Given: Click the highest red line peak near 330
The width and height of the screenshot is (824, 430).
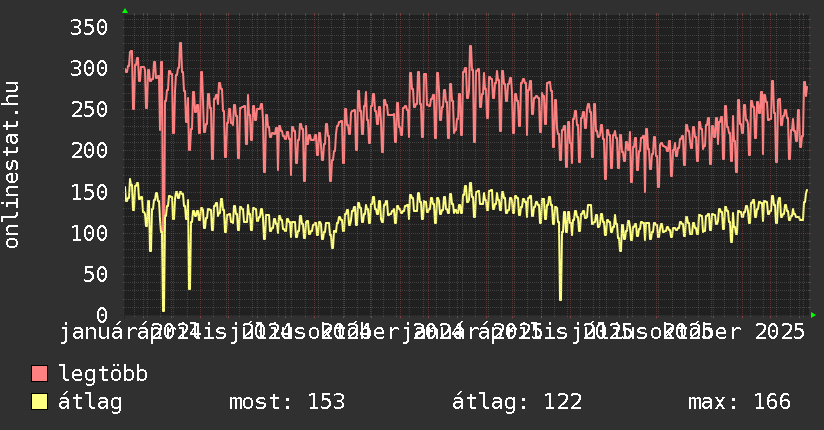Looking at the screenshot, I should (180, 44).
